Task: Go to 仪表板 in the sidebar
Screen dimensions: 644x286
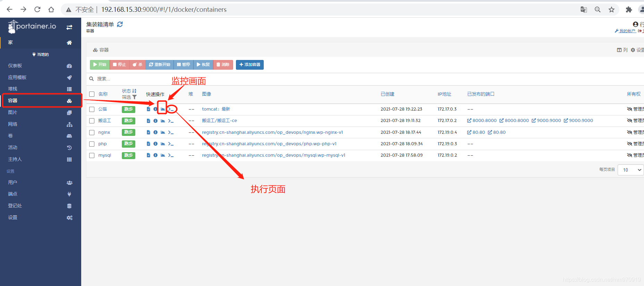Action: click(x=15, y=66)
